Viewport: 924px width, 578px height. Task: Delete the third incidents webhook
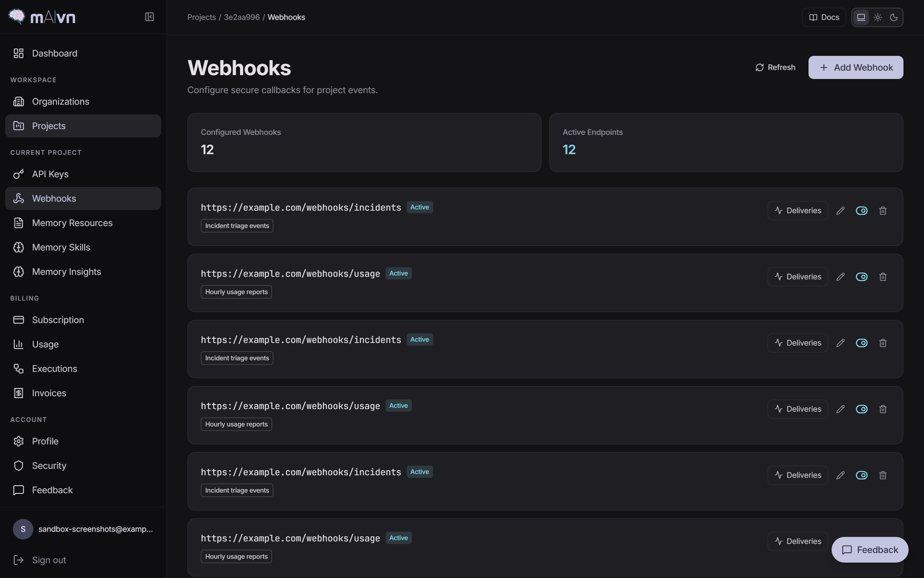(x=883, y=475)
